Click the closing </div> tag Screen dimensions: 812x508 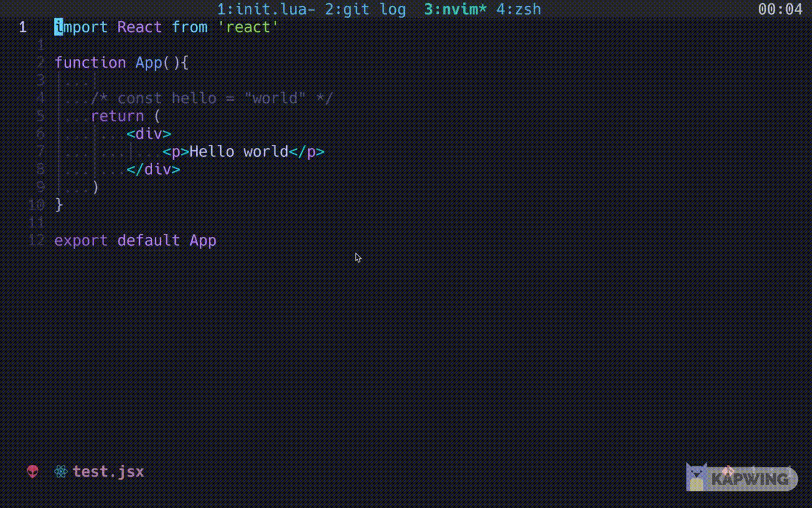point(154,170)
